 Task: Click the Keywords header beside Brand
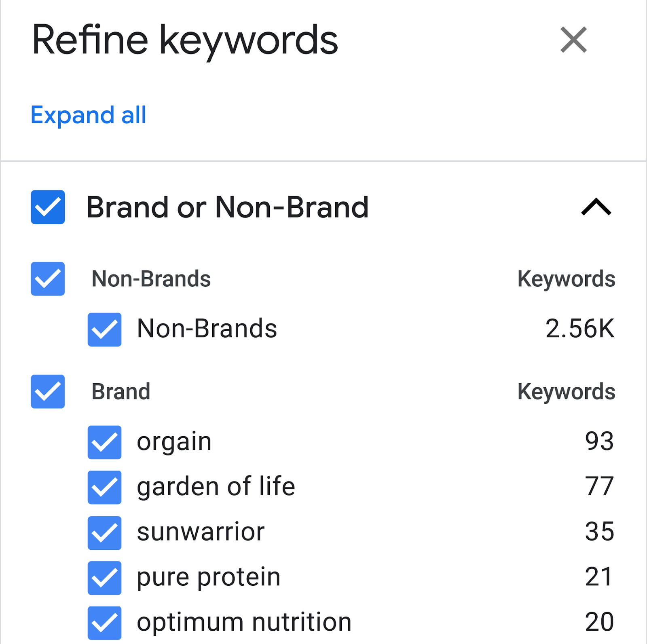point(566,391)
